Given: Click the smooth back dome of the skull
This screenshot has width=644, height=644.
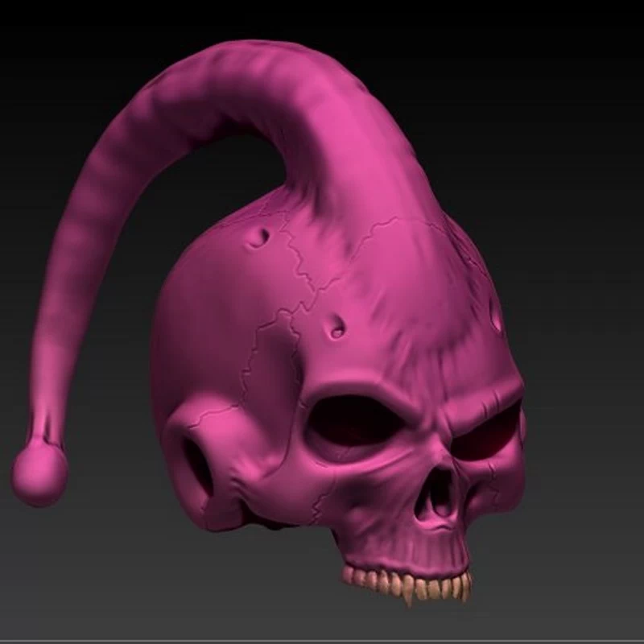Looking at the screenshot, I should coord(201,322).
